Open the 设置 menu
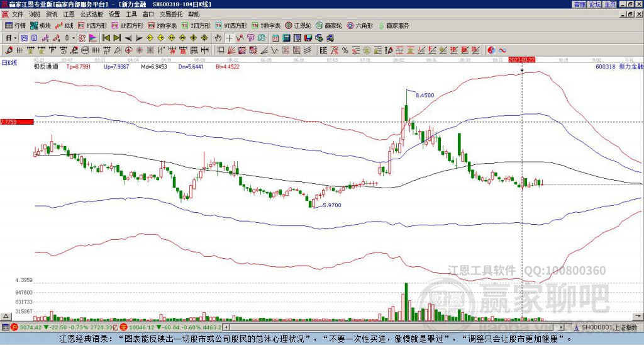Screen dimensions: 644x345 (114, 14)
